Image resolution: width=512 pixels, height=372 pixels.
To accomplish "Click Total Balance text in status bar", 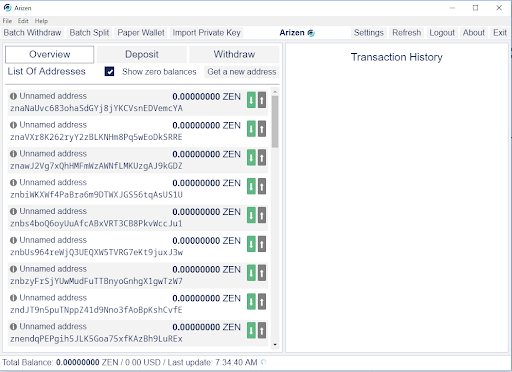I will [27, 362].
